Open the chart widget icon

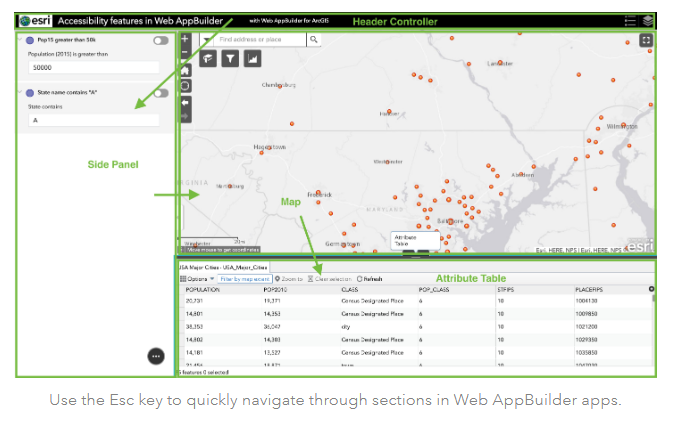[253, 59]
